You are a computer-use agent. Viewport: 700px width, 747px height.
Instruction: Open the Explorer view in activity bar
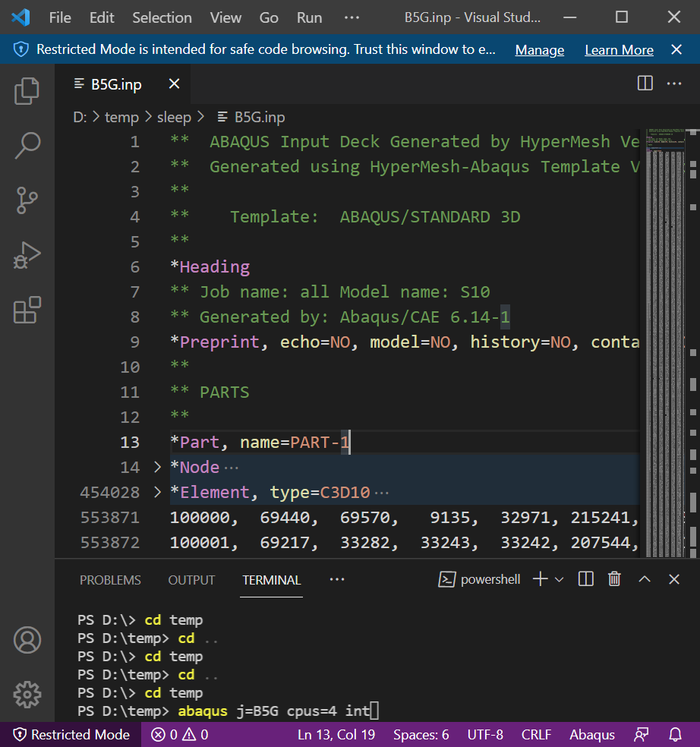pos(27,90)
